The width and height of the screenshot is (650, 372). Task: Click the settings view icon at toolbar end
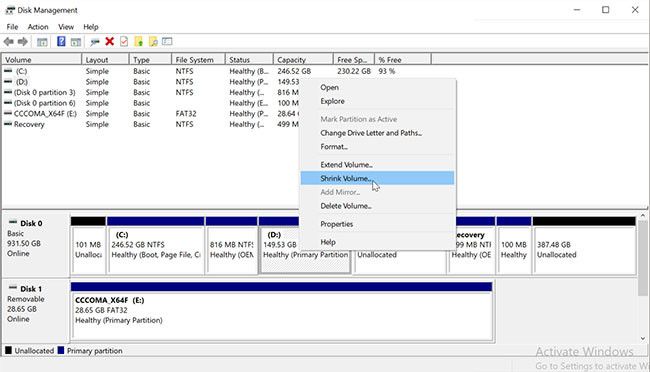(x=167, y=41)
